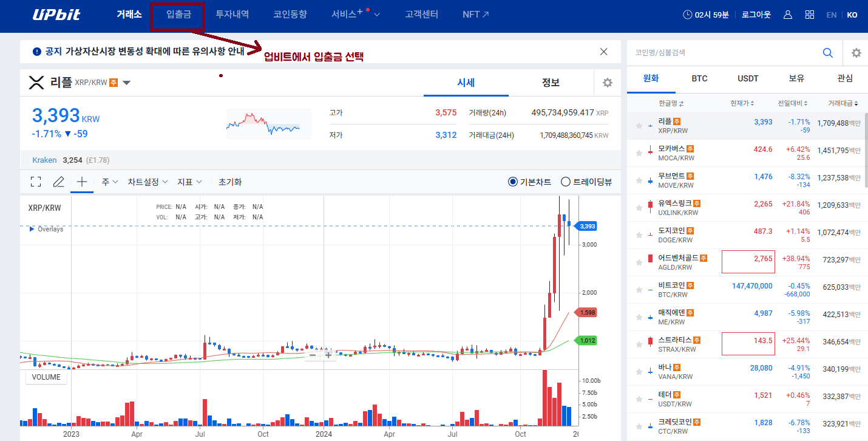Select the BTC market tab
868x441 pixels.
point(699,78)
